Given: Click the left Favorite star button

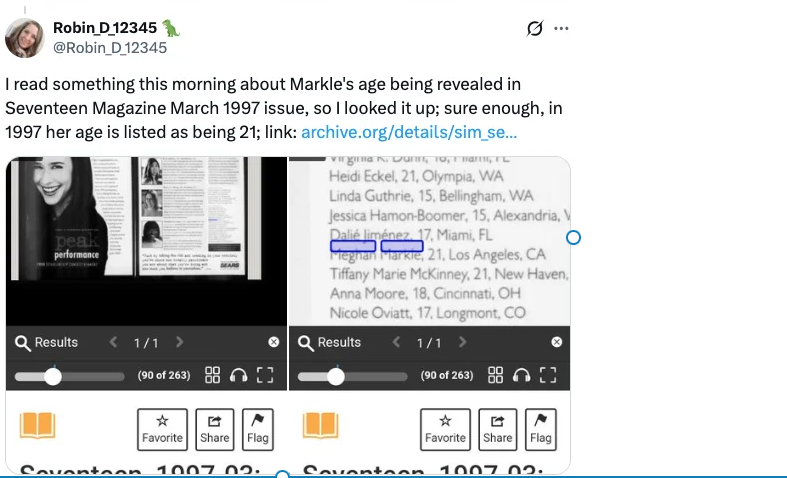Looking at the screenshot, I should click(x=162, y=427).
